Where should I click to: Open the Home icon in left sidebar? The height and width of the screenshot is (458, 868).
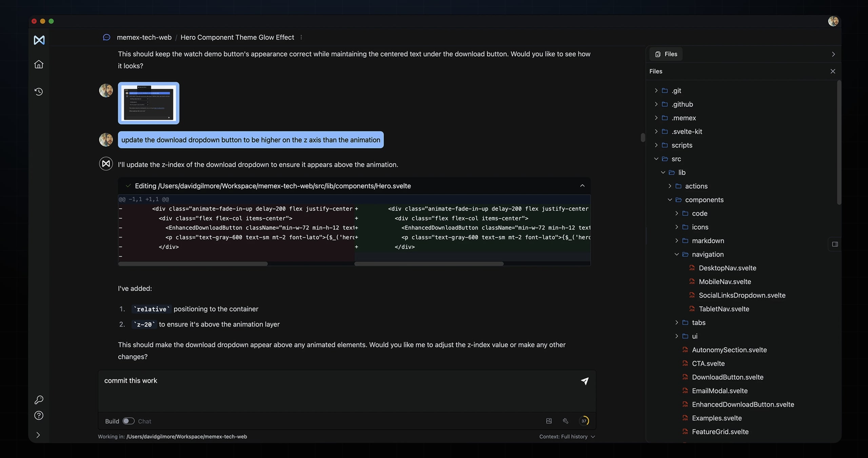[39, 64]
